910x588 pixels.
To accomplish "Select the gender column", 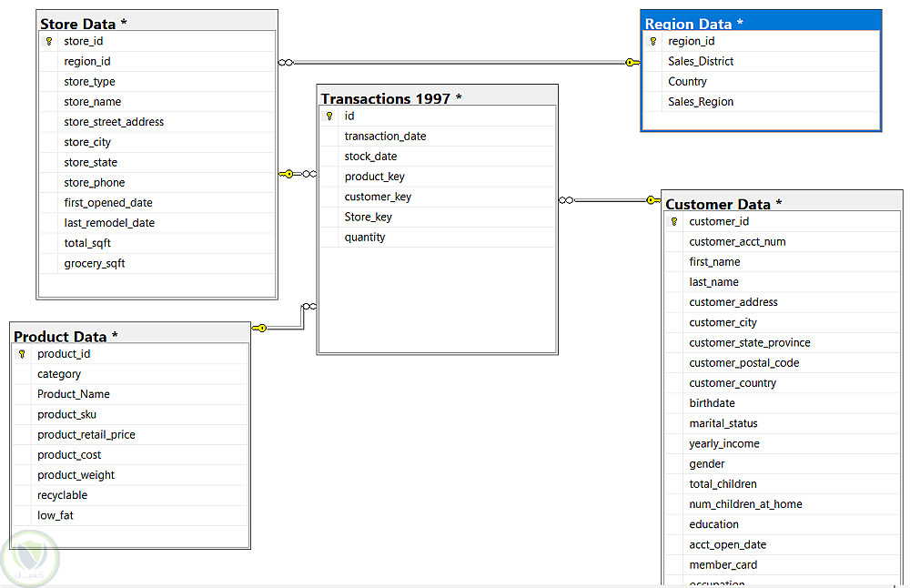I will 783,464.
